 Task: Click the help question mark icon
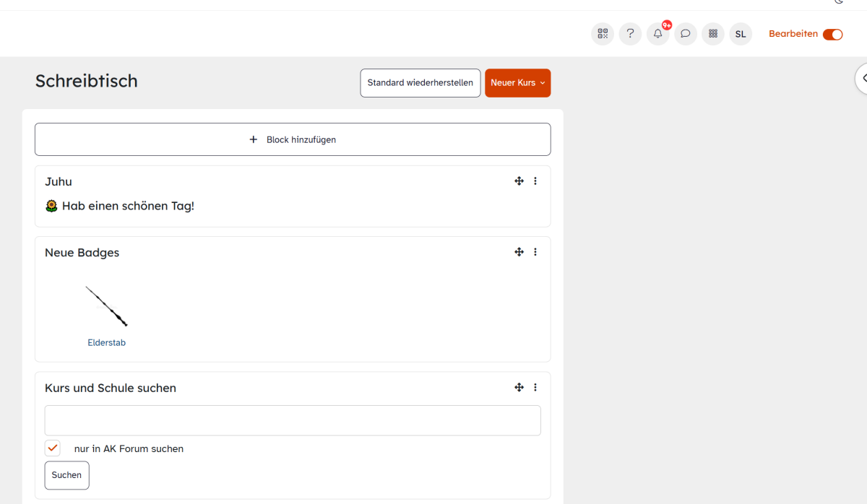630,34
